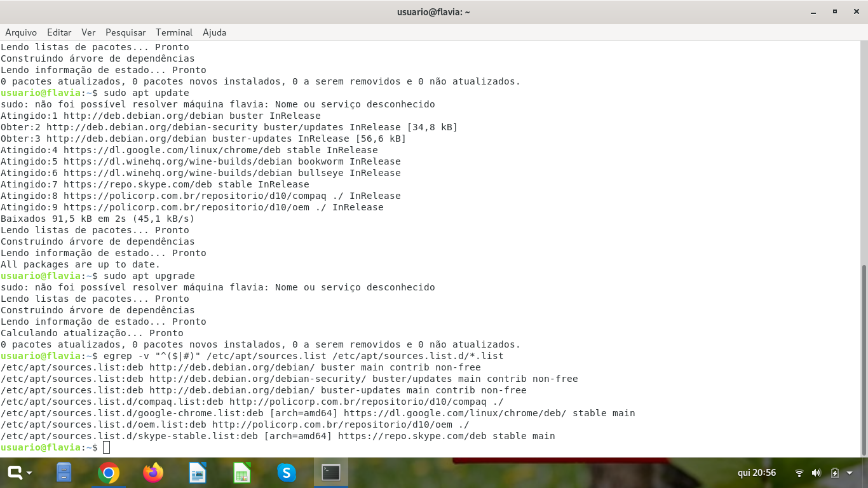Maximize the terminal window
The height and width of the screenshot is (488, 868).
click(x=835, y=11)
